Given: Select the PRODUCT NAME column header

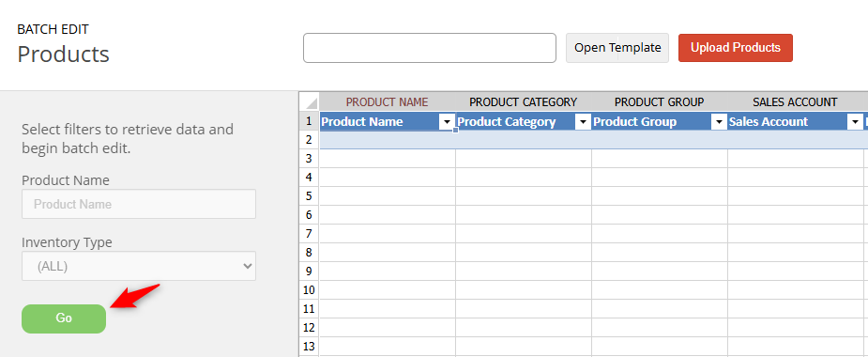Looking at the screenshot, I should pos(388,102).
